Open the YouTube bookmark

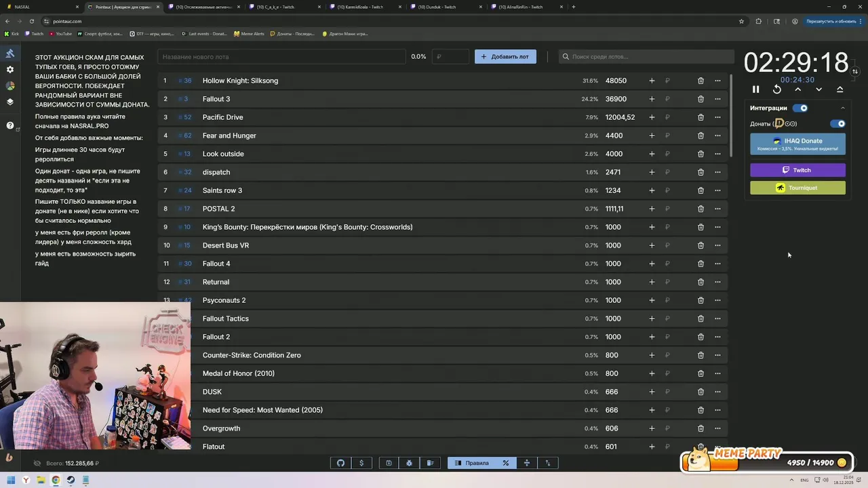coord(60,33)
